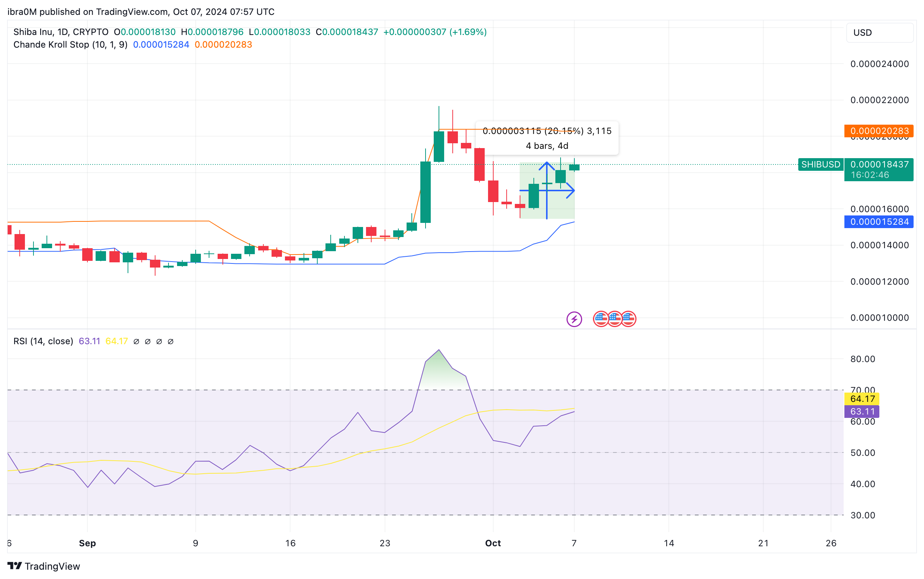
Task: Click the 0.000010000 price axis label
Action: pos(880,317)
